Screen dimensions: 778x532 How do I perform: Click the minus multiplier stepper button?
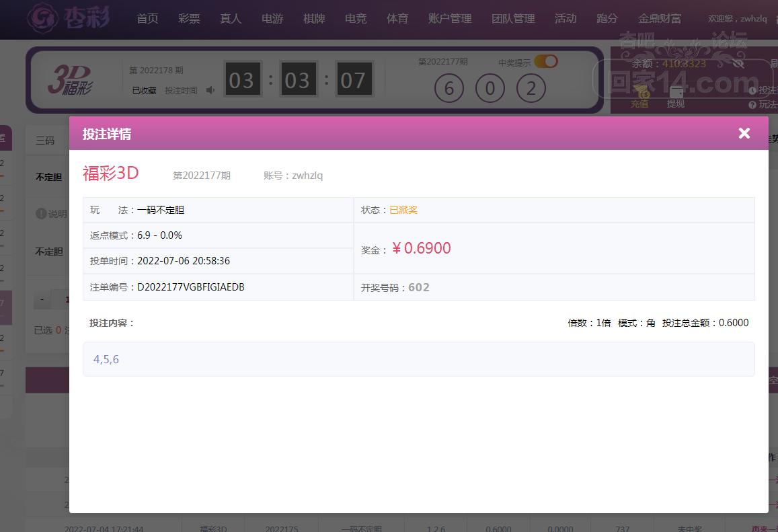pyautogui.click(x=42, y=299)
